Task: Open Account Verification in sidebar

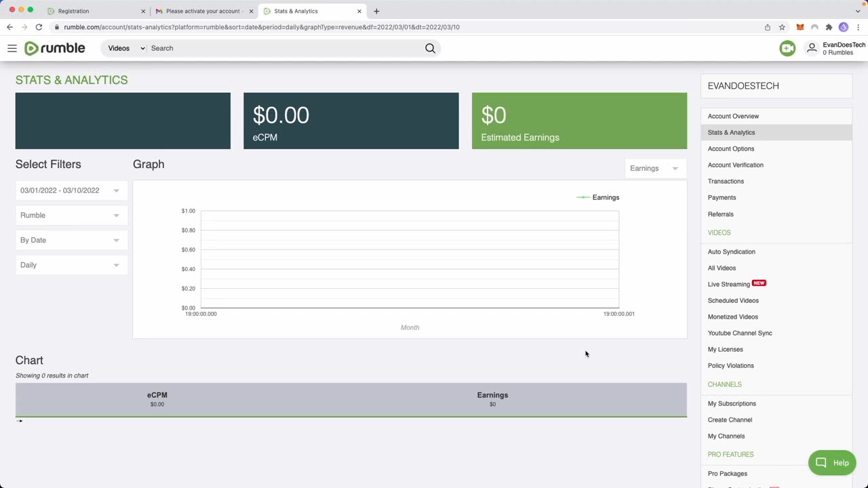Action: click(736, 165)
